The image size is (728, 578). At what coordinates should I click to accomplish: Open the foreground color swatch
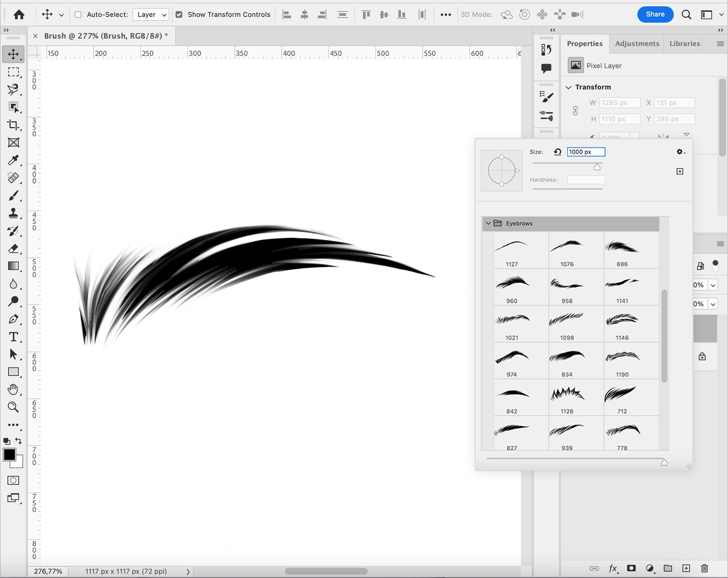point(10,454)
